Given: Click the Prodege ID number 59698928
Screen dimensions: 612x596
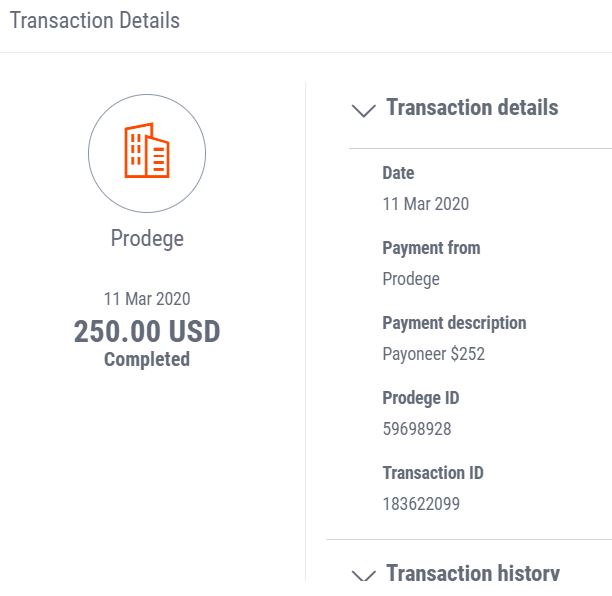Looking at the screenshot, I should [x=417, y=429].
